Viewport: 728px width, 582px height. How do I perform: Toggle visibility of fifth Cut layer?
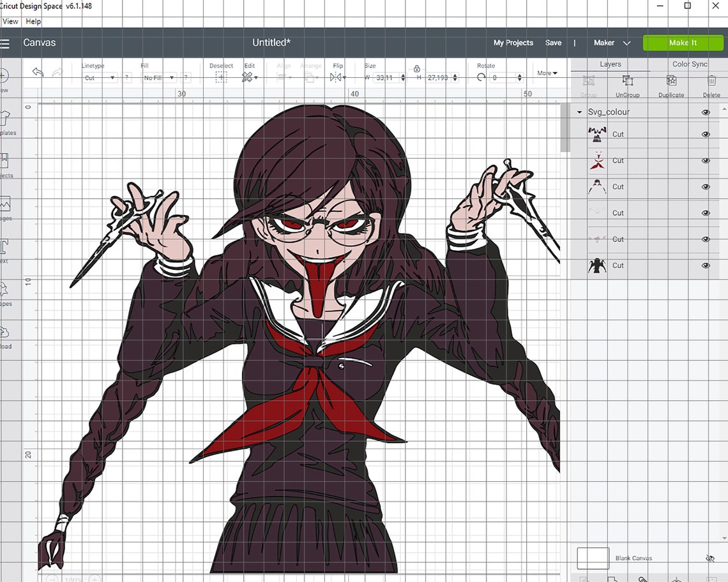706,239
